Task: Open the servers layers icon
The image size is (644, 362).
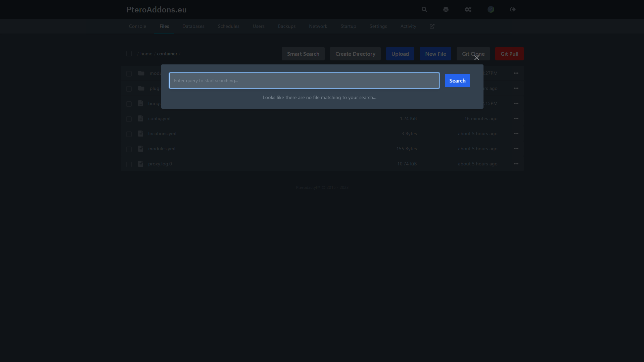Action: click(x=446, y=9)
